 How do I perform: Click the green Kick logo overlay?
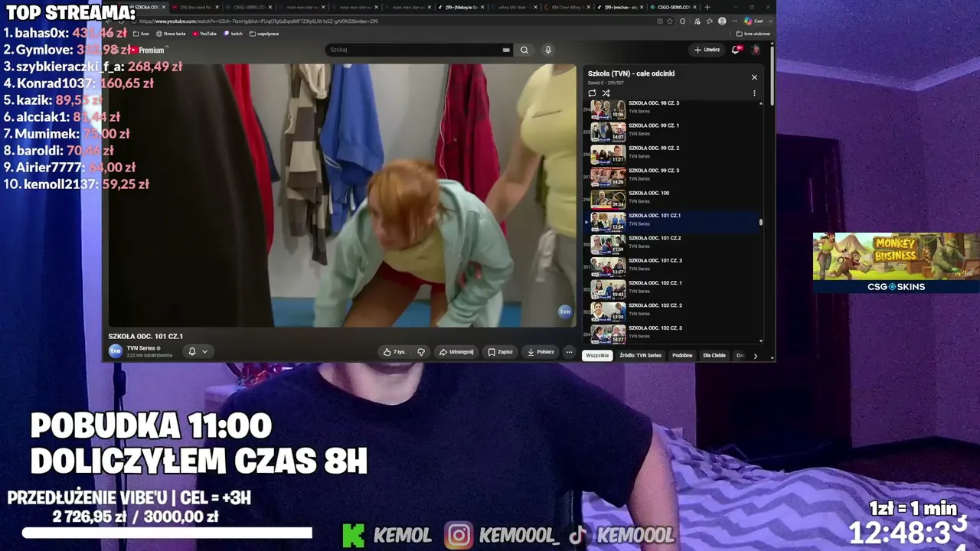(x=353, y=535)
